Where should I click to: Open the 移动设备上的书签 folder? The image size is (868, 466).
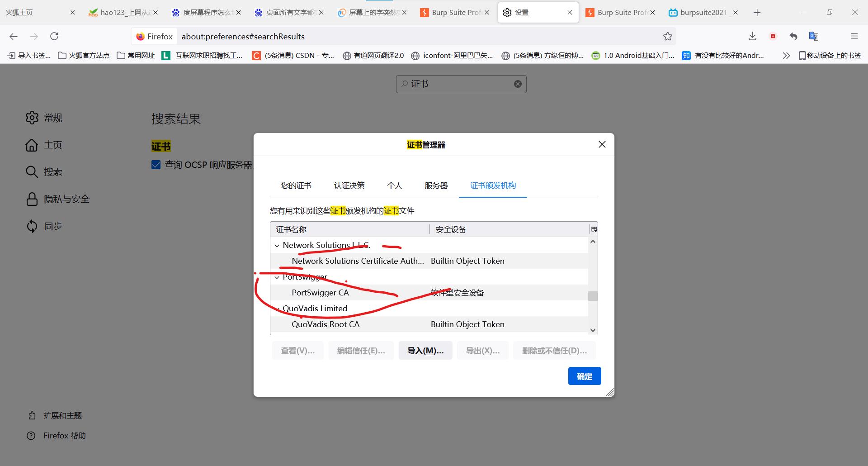(830, 55)
